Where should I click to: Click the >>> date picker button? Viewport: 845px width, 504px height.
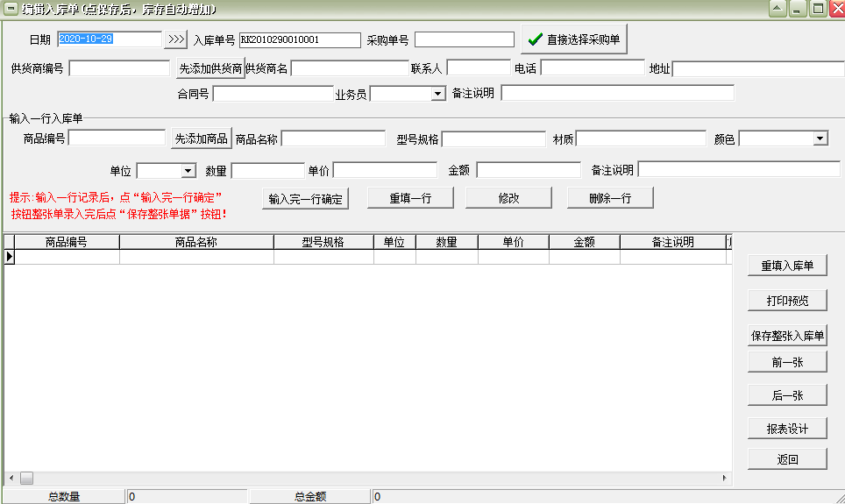(x=176, y=39)
